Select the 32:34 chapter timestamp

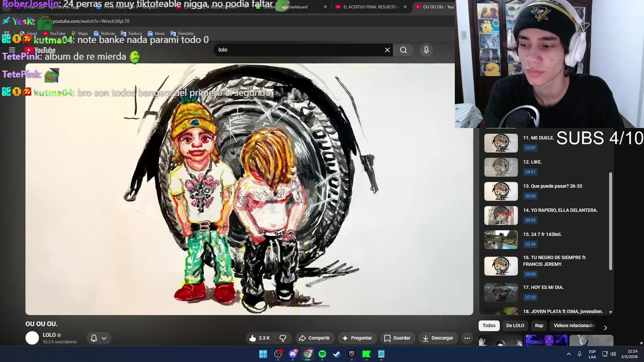[530, 244]
